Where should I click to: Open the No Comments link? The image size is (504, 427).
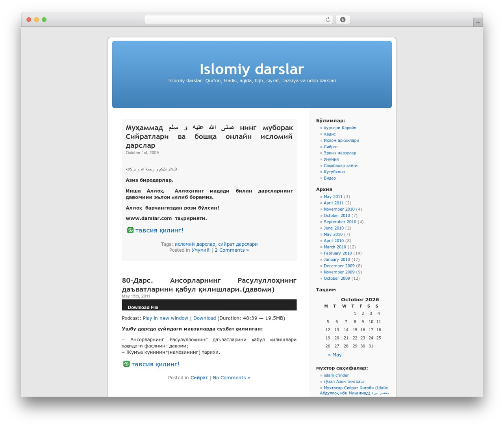pyautogui.click(x=231, y=378)
